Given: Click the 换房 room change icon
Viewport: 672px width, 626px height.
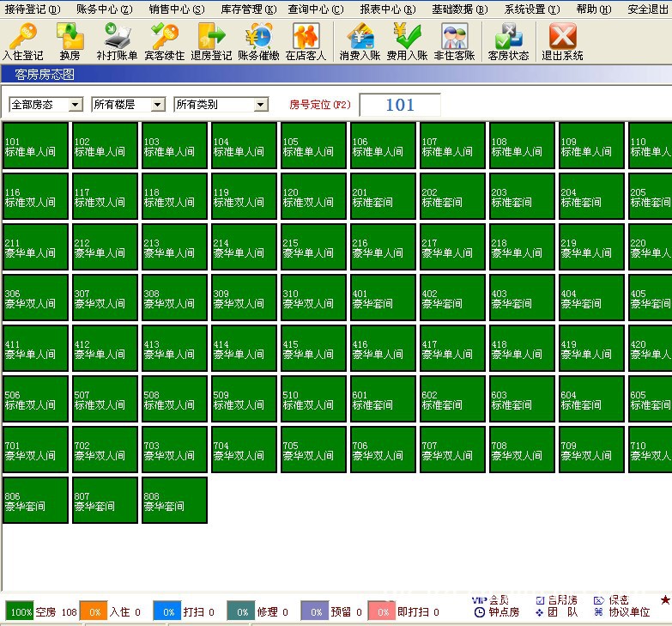Looking at the screenshot, I should pyautogui.click(x=70, y=41).
